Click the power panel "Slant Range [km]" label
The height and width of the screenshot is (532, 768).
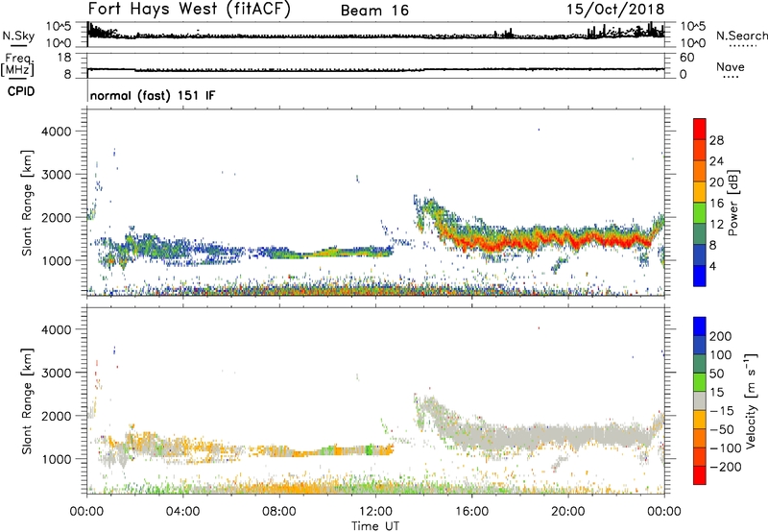click(27, 203)
